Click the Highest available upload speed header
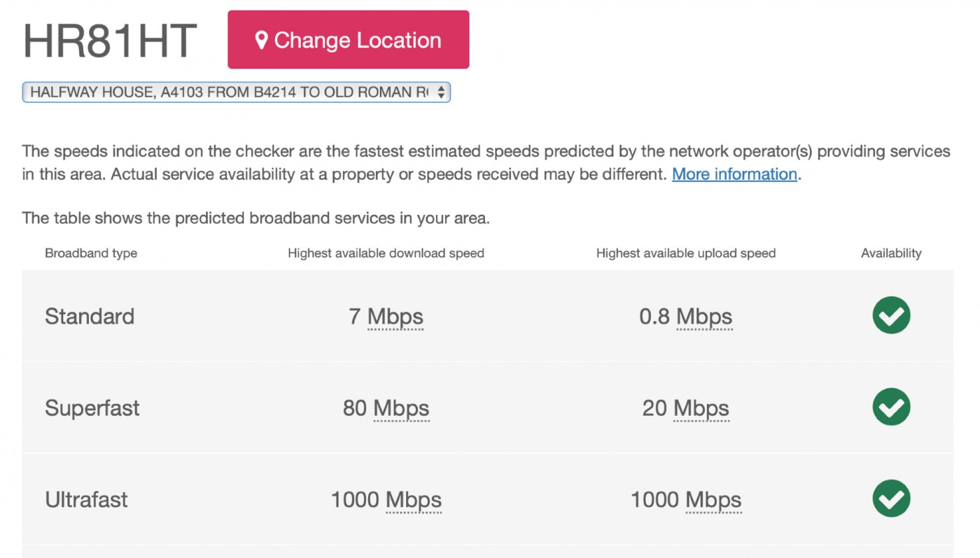 [686, 253]
